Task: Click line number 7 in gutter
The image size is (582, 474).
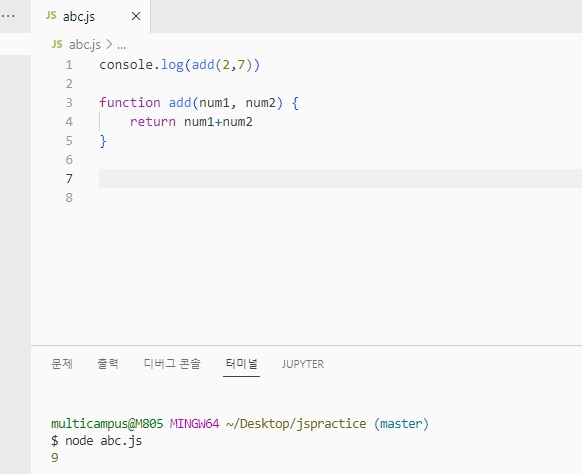Action: 69,179
